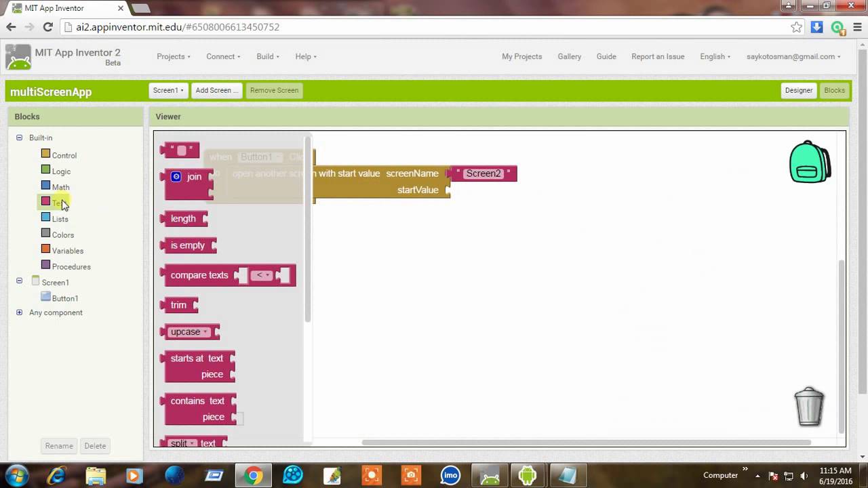The height and width of the screenshot is (488, 868).
Task: Click the trash can in viewer
Action: click(809, 407)
